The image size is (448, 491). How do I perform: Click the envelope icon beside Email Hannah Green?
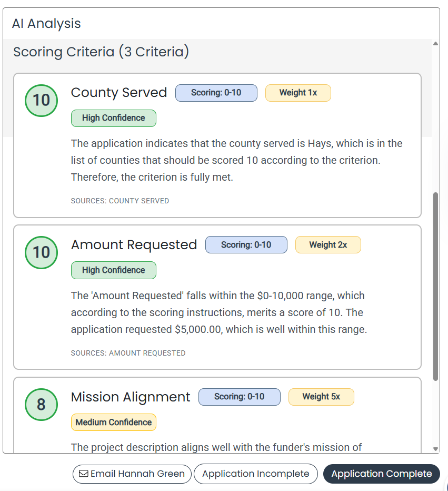84,474
